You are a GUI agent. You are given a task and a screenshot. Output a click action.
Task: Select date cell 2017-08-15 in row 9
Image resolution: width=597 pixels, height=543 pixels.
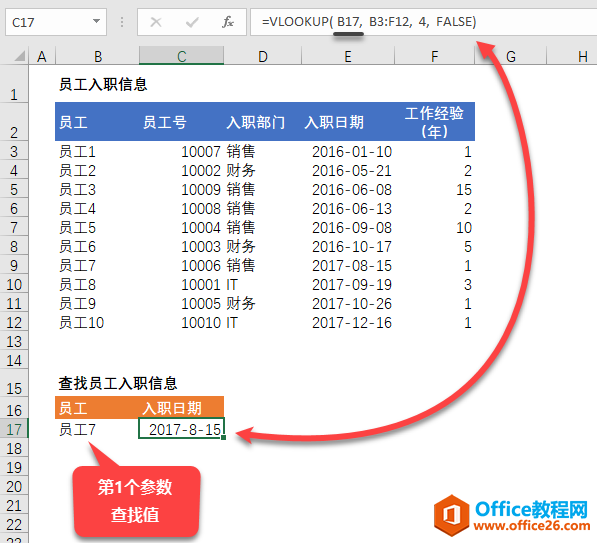348,265
